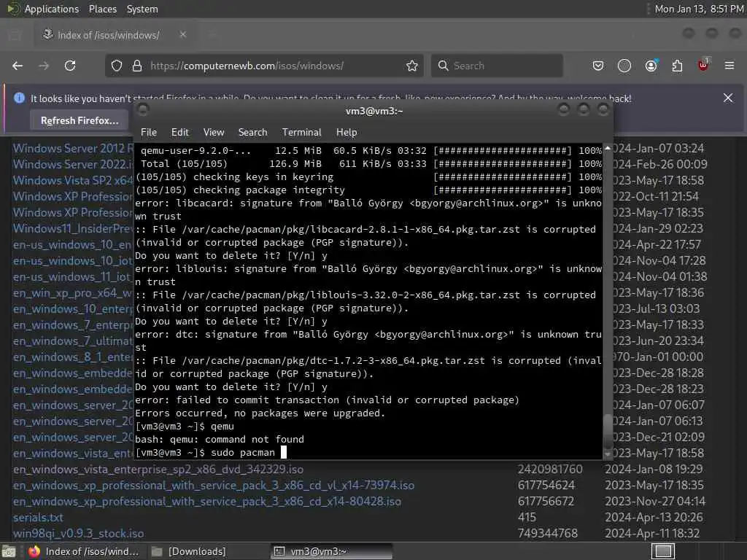Open the terminal View menu
The height and width of the screenshot is (560, 747).
tap(214, 133)
